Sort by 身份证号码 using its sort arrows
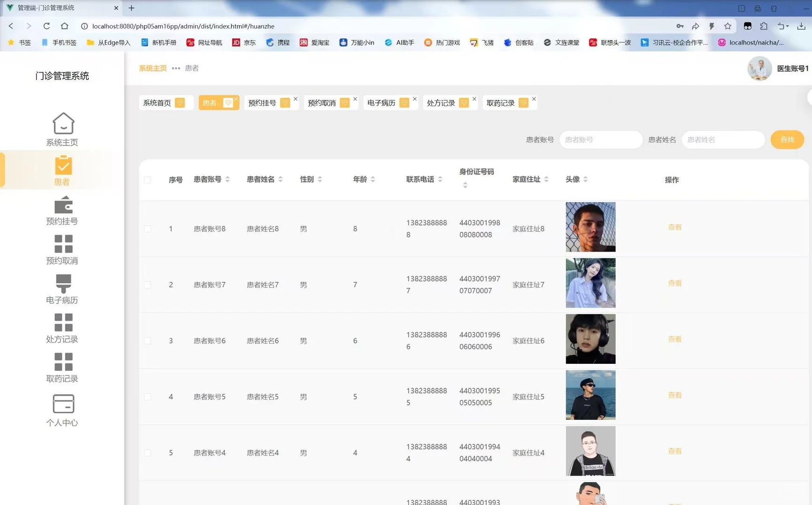The width and height of the screenshot is (812, 505). click(465, 185)
